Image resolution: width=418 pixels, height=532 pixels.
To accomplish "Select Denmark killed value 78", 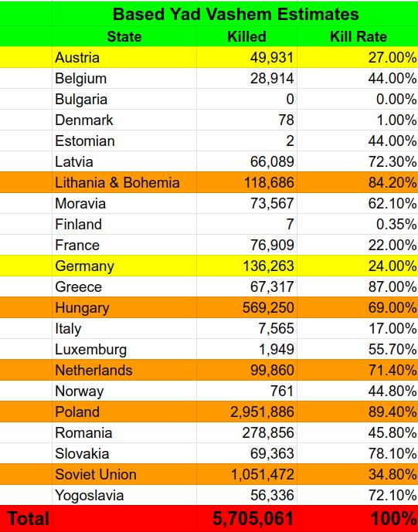I will (247, 120).
